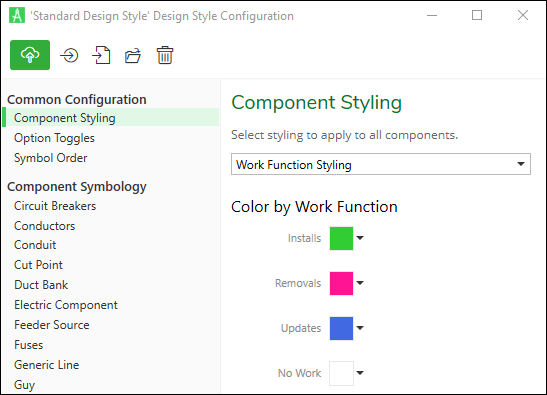This screenshot has width=547, height=395.
Task: Select Conductors symbology
Action: point(44,226)
